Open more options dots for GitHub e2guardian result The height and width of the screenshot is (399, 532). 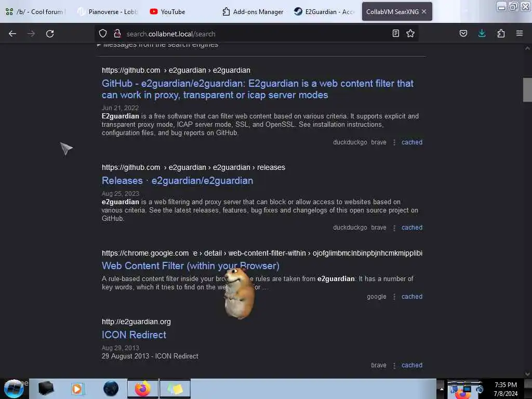(394, 142)
